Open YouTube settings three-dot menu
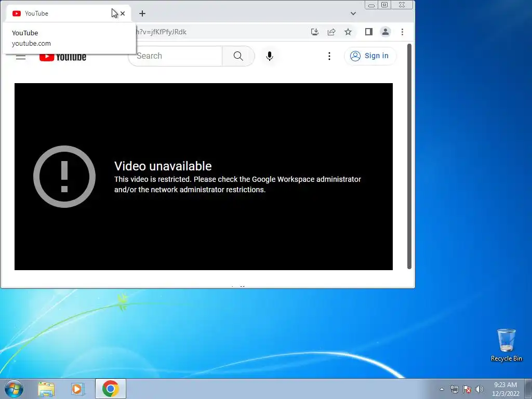Image resolution: width=532 pixels, height=399 pixels. pyautogui.click(x=329, y=56)
